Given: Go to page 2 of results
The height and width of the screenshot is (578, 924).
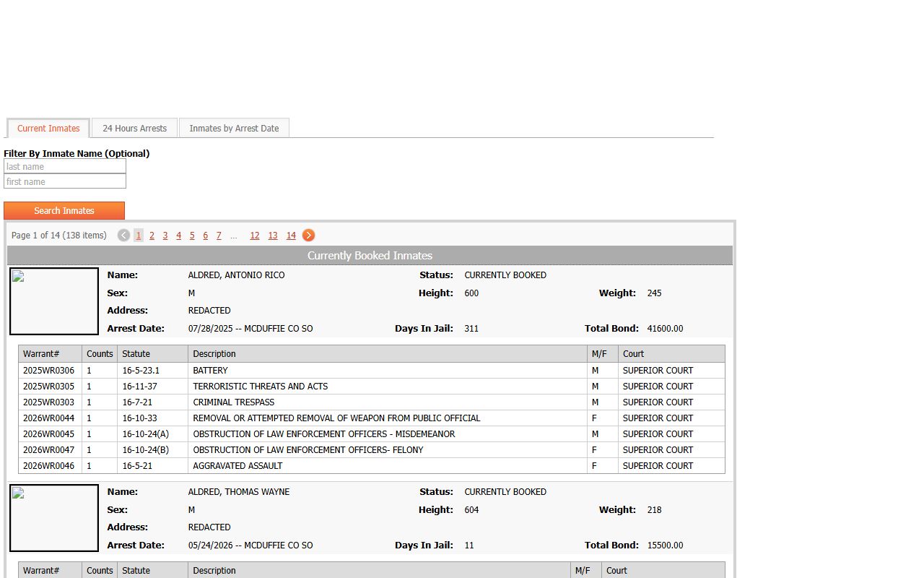Looking at the screenshot, I should [x=152, y=236].
